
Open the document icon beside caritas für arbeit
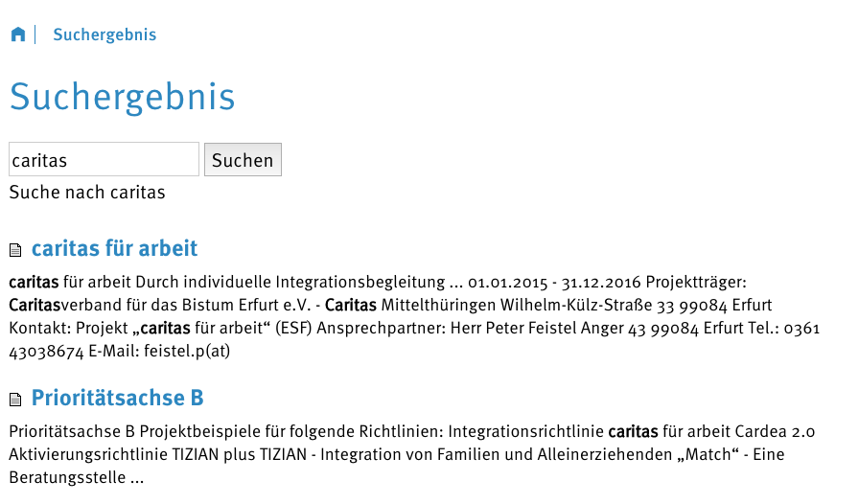click(x=15, y=250)
